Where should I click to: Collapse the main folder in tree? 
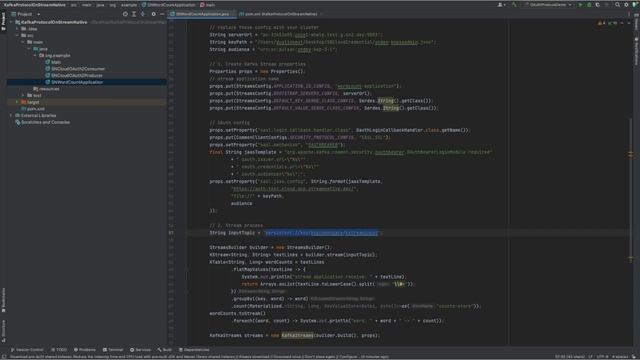(x=23, y=42)
